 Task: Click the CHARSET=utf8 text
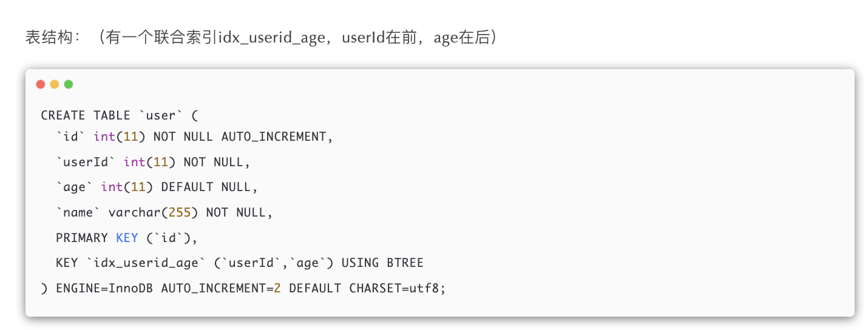click(x=397, y=288)
